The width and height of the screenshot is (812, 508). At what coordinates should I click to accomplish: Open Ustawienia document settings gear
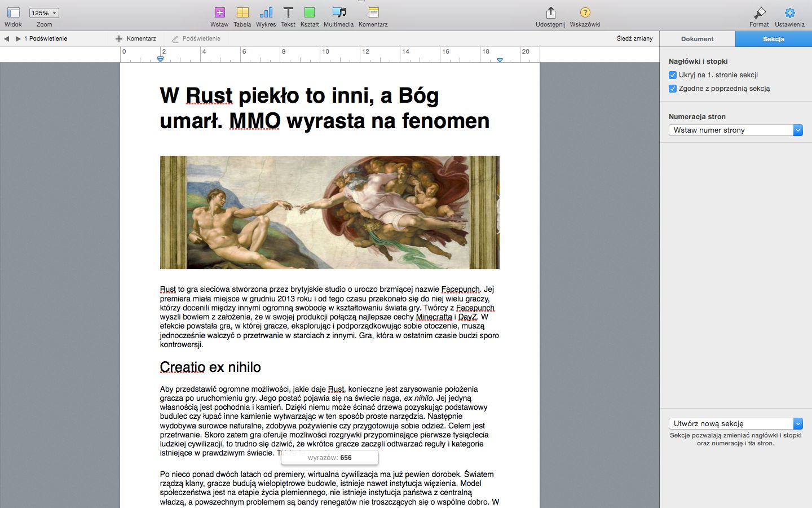click(790, 12)
